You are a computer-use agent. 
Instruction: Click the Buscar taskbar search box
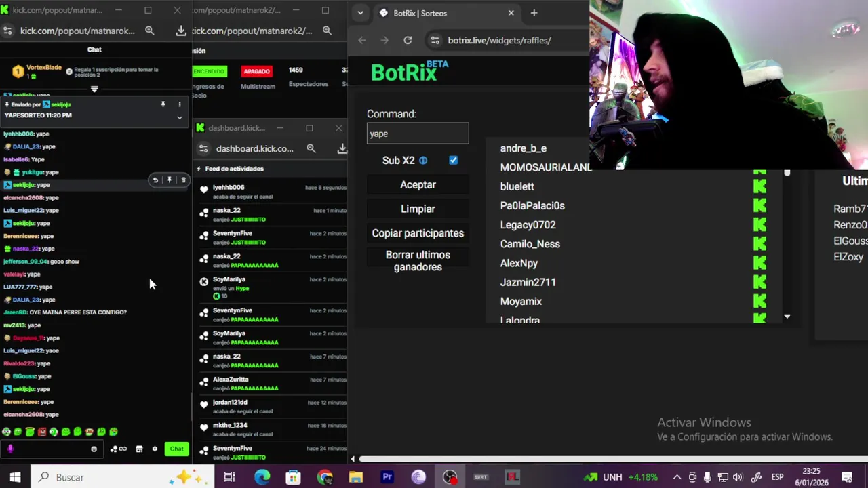122,477
